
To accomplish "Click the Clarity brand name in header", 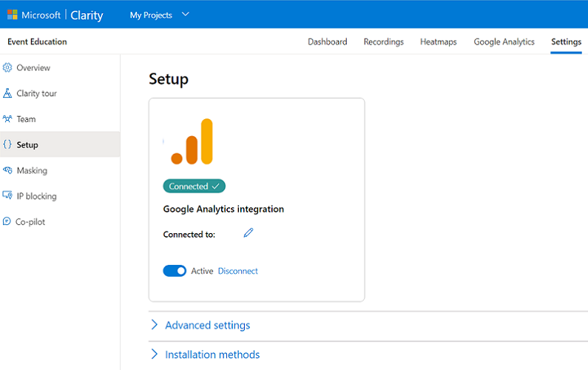I will (x=87, y=16).
